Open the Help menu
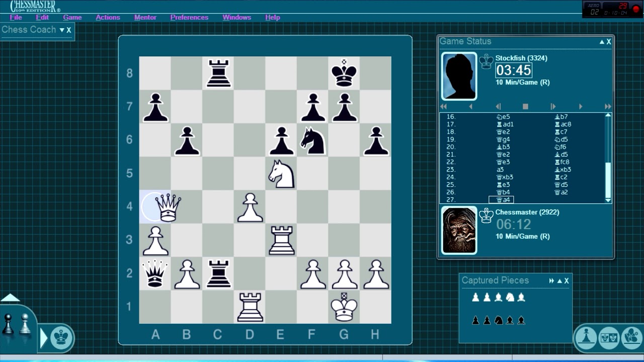Viewport: 644px width, 362px height. (273, 17)
